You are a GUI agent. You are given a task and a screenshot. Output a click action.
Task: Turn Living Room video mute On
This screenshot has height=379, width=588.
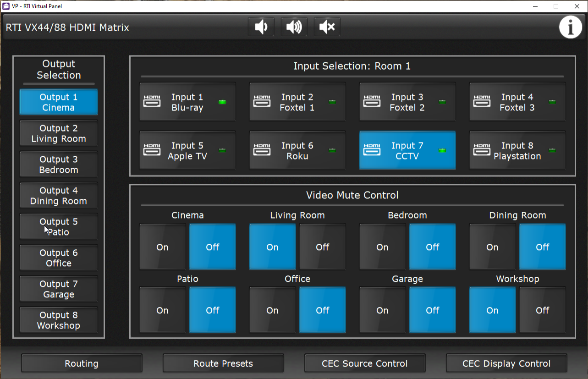coord(273,247)
